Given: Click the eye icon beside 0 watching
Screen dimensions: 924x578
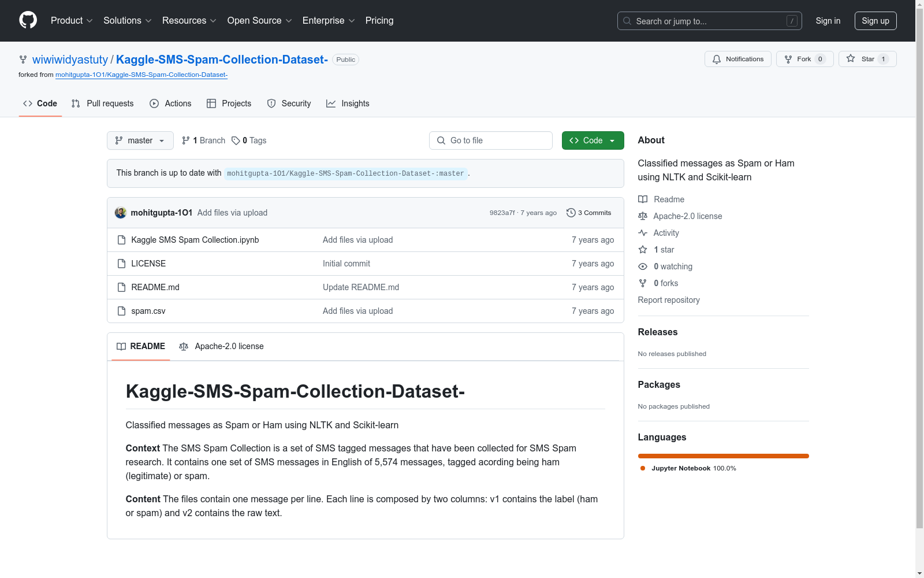Looking at the screenshot, I should (x=643, y=266).
